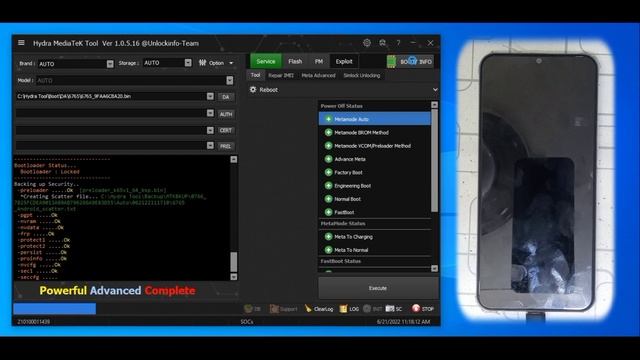
Task: Click the log panel scroll up arrow
Action: (233, 159)
